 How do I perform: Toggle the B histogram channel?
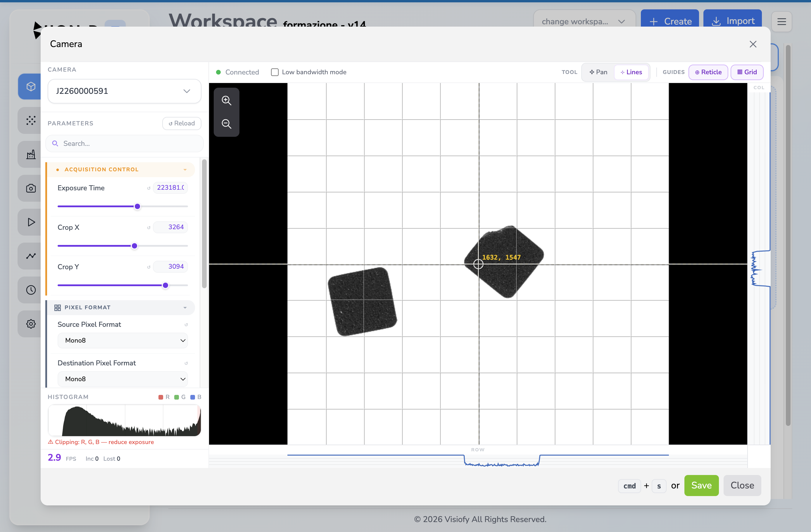(196, 397)
